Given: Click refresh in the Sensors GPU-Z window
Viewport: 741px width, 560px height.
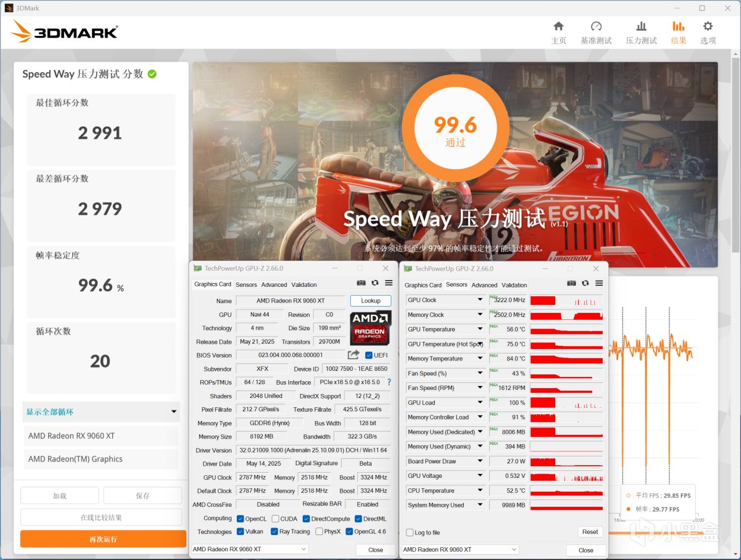Looking at the screenshot, I should tap(585, 283).
